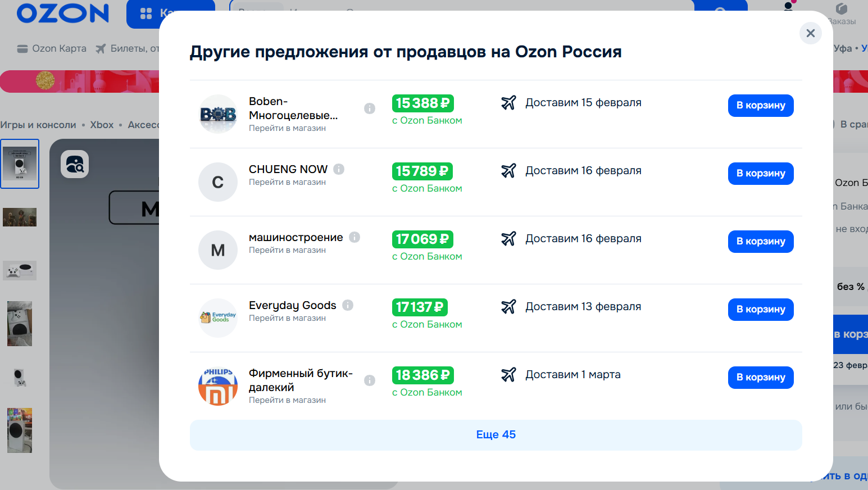
Task: Go to Everyday Goods store link
Action: point(287,318)
